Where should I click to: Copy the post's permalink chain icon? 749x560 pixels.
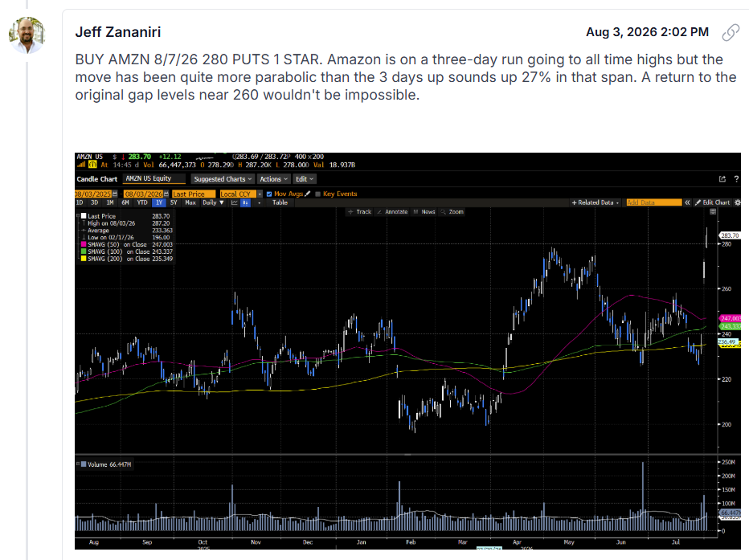tap(731, 32)
